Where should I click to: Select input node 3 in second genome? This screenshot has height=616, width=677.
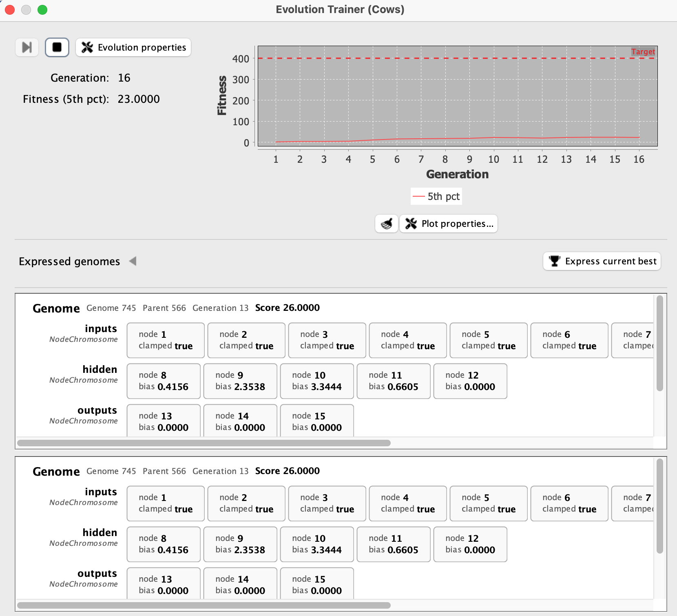pos(327,503)
